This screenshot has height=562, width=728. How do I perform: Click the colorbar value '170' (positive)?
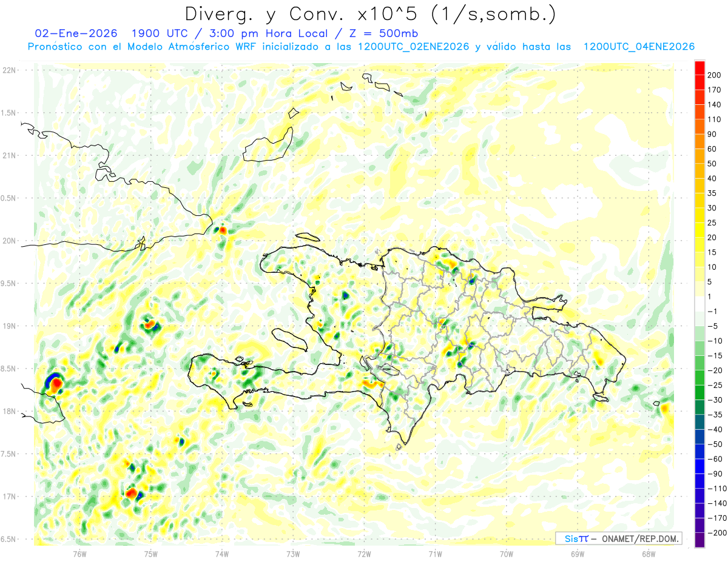714,90
